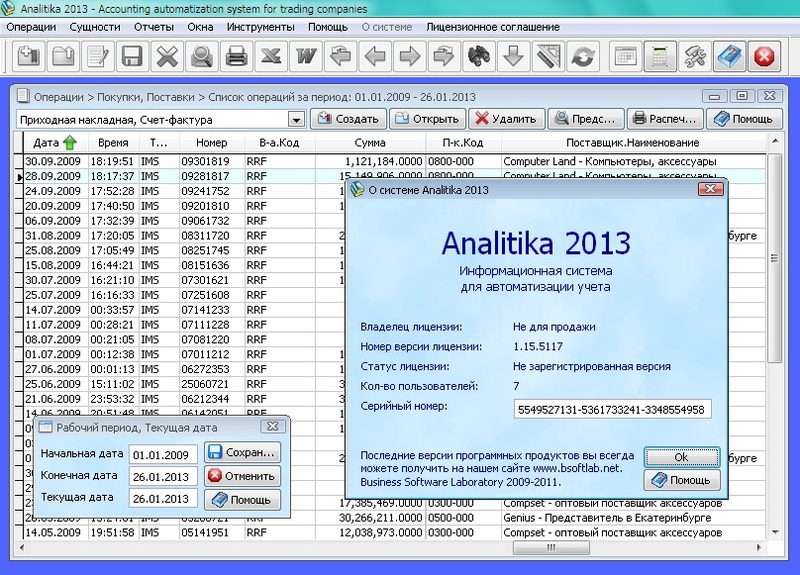
Task: Open the Лицензионное соглашение menu item
Action: 493,27
